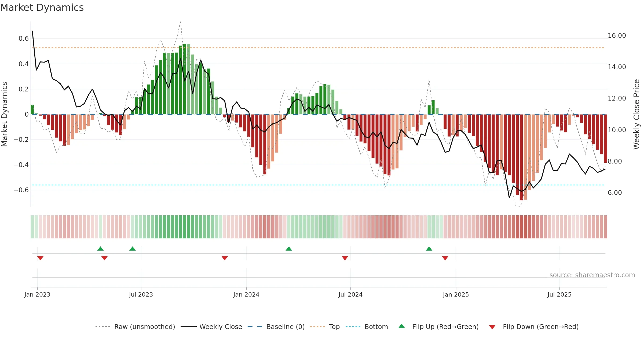Image resolution: width=644 pixels, height=362 pixels.
Task: Click the Weekly Close Price axis title
Action: tap(636, 114)
